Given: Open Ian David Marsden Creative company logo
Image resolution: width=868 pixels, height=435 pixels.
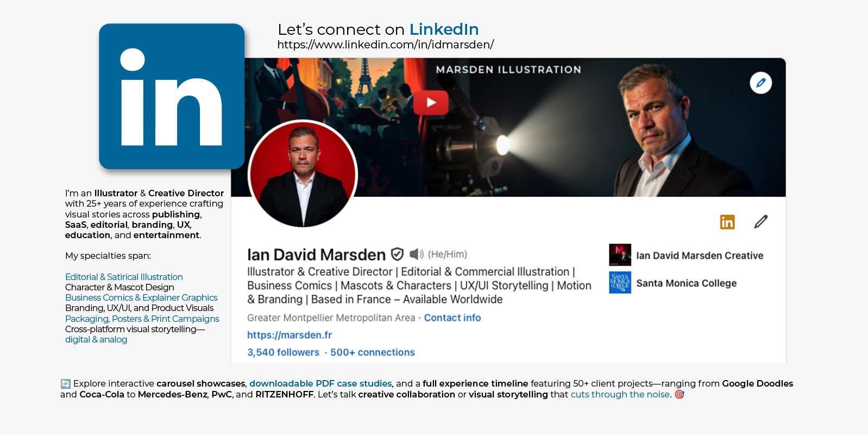Looking at the screenshot, I should click(x=620, y=254).
